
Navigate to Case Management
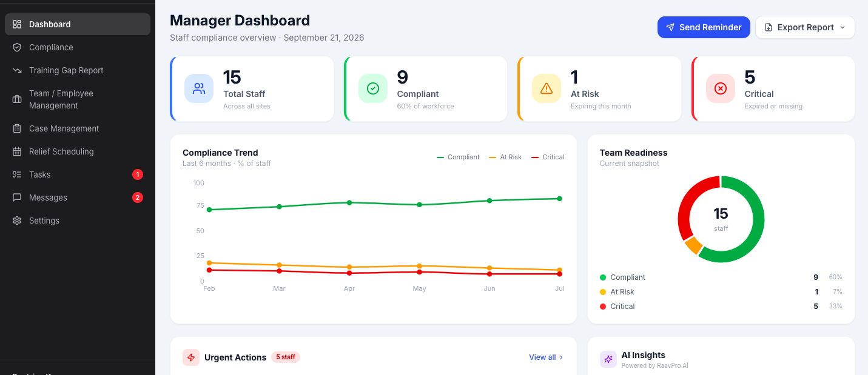[78, 128]
